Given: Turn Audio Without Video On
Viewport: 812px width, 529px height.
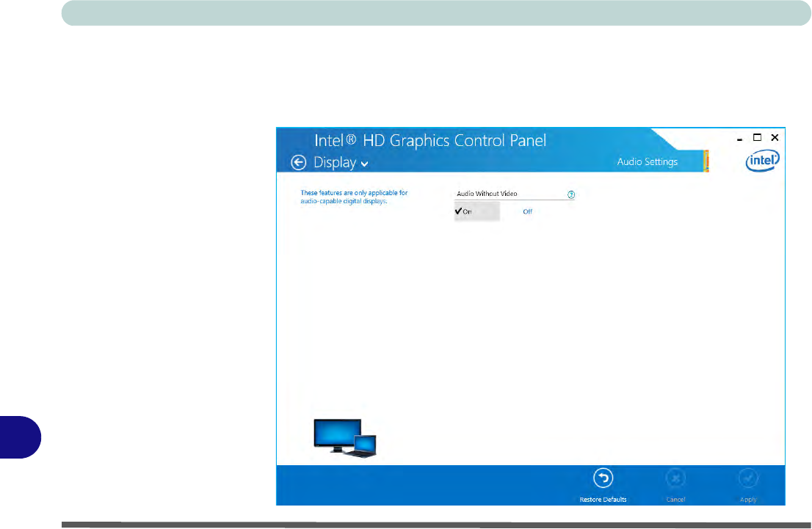Looking at the screenshot, I should coord(477,211).
